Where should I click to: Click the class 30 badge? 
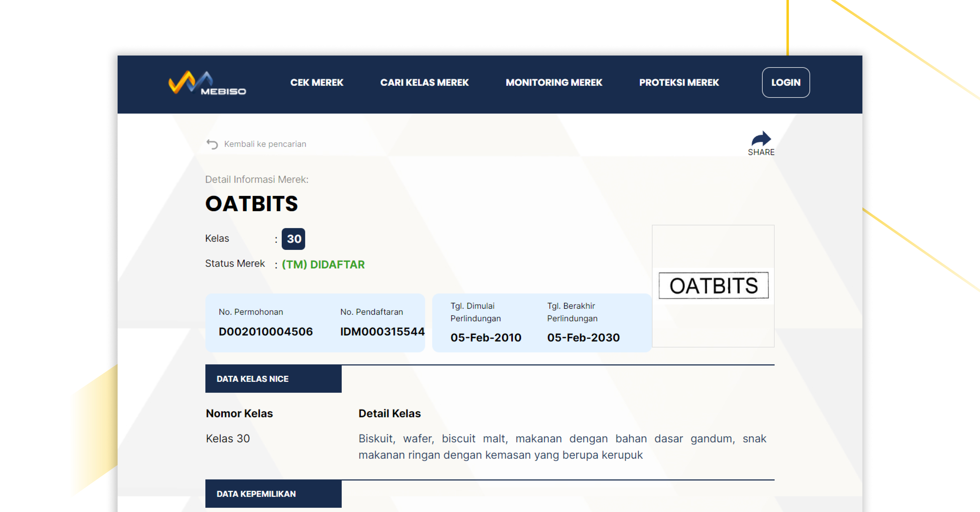click(293, 239)
